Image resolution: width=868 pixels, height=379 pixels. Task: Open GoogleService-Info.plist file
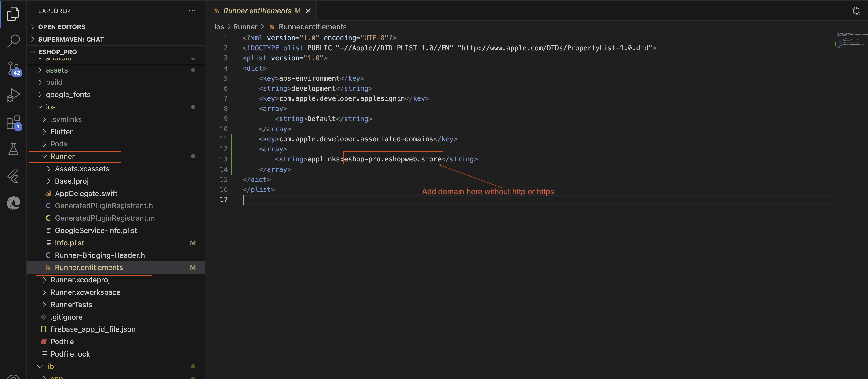116,230
